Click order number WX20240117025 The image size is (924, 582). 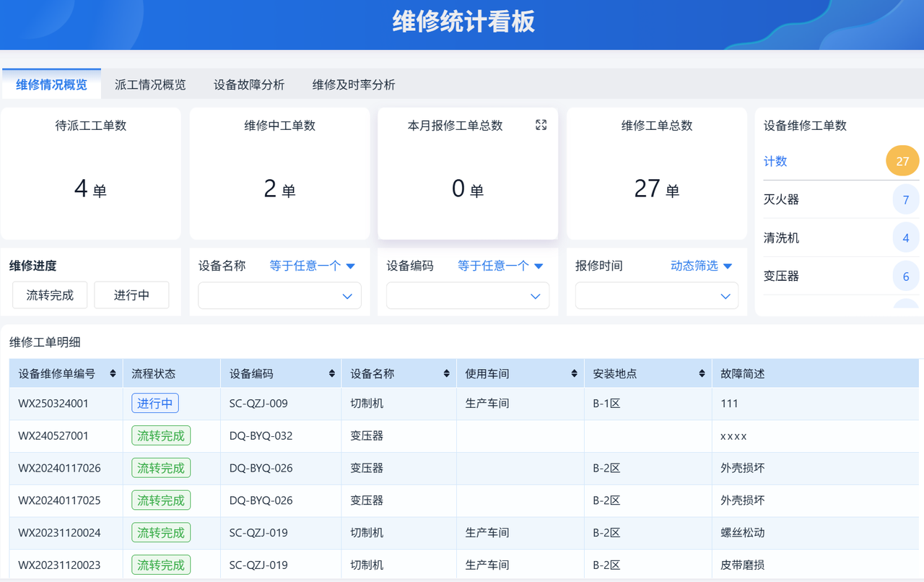click(59, 500)
